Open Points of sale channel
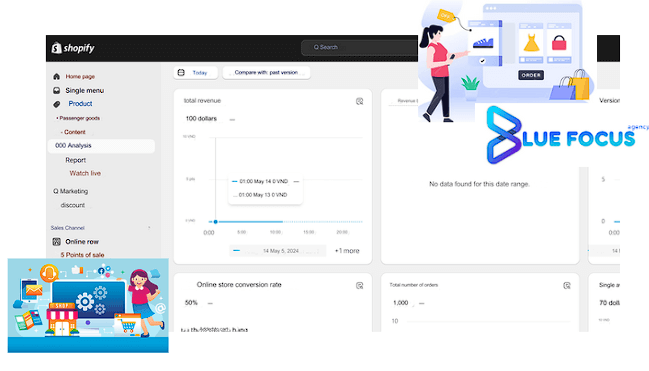This screenshot has width=649, height=371. (82, 255)
